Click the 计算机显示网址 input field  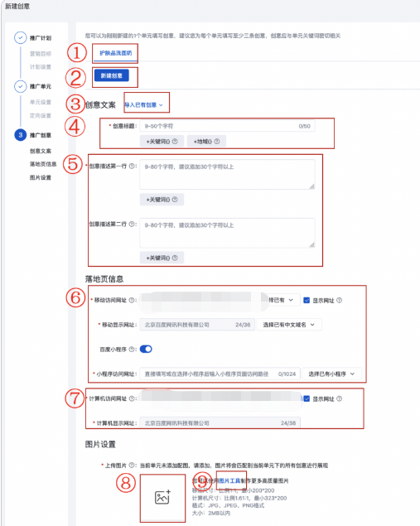pos(220,423)
